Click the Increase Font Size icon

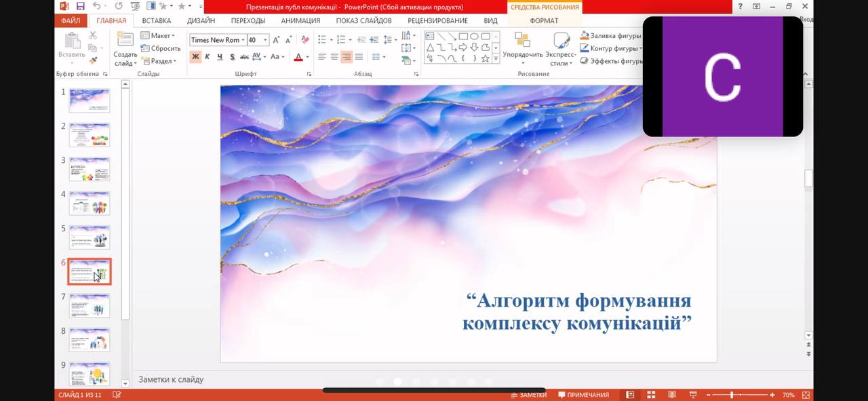pos(277,40)
